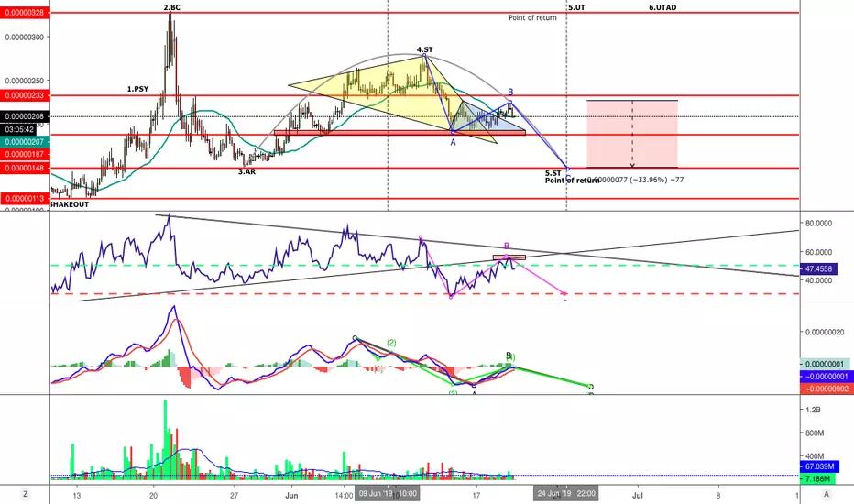This screenshot has height=504, width=854.
Task: Select the 0.00000187 red price label
Action: point(25,155)
